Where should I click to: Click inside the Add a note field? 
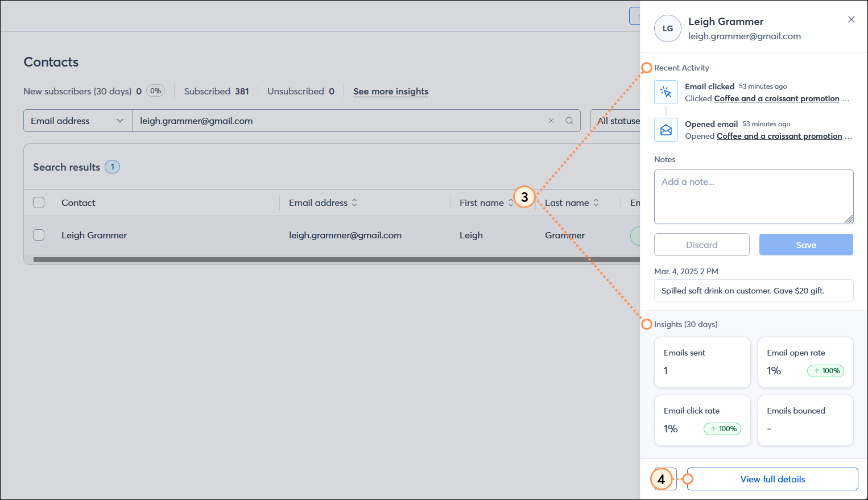753,196
